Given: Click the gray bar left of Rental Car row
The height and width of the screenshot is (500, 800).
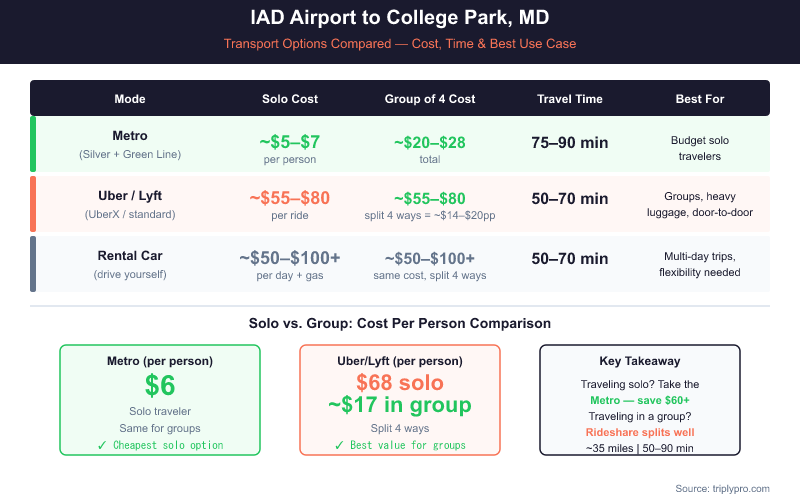Looking at the screenshot, I should (x=33, y=263).
